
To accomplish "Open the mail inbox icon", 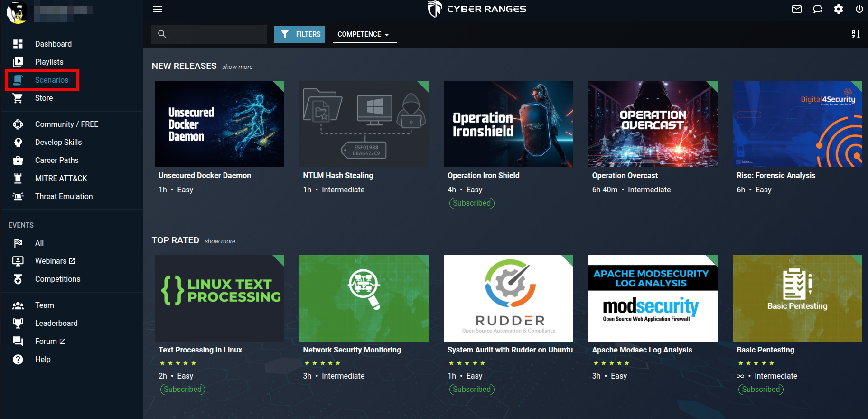I will coord(797,9).
